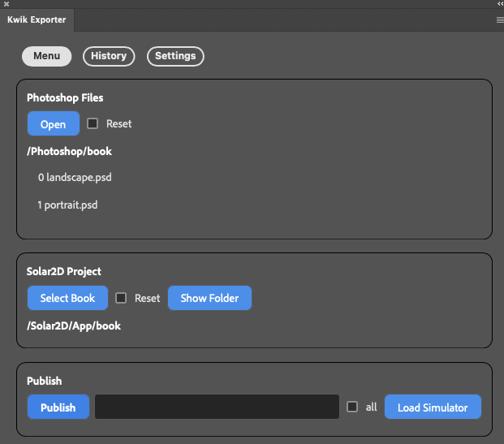Collapse the panel with double-arrow icon

(501, 4)
